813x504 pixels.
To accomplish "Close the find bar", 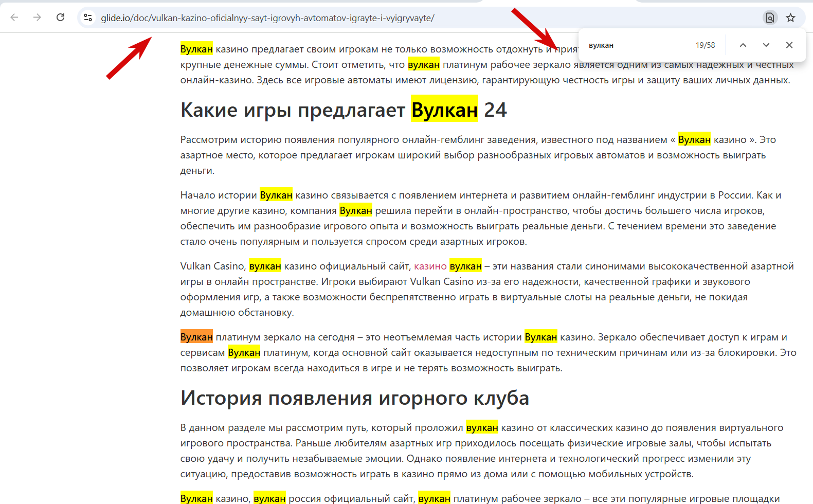I will coord(789,45).
